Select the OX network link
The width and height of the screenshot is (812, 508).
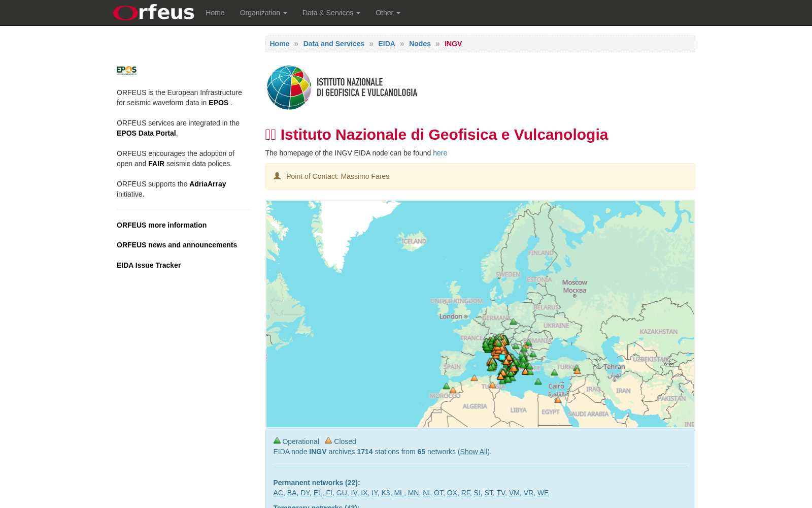click(452, 493)
